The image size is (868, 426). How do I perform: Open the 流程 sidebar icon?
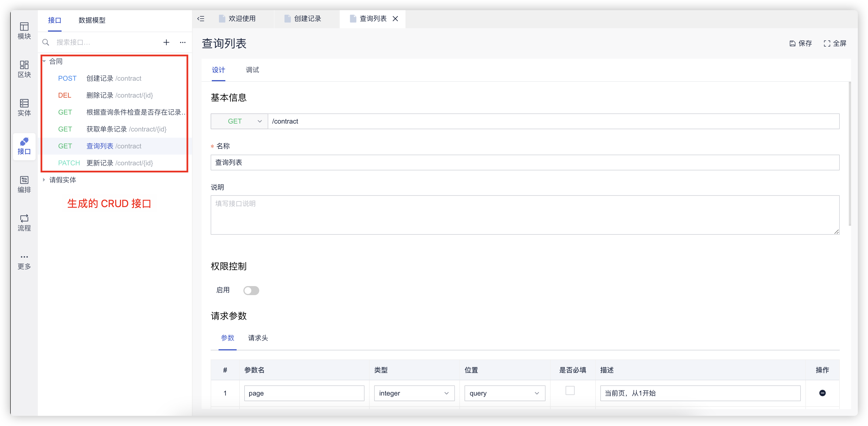(x=24, y=223)
